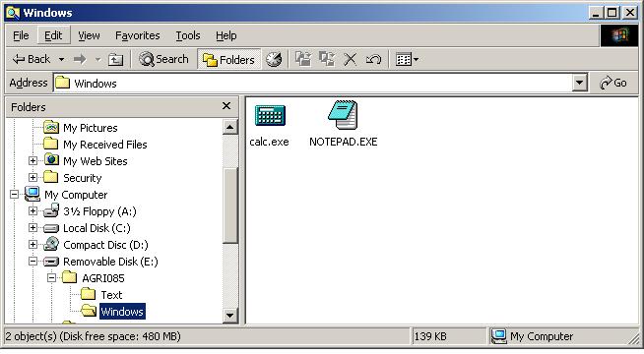Image resolution: width=644 pixels, height=354 pixels.
Task: Open the Views dropdown button
Action: [407, 59]
